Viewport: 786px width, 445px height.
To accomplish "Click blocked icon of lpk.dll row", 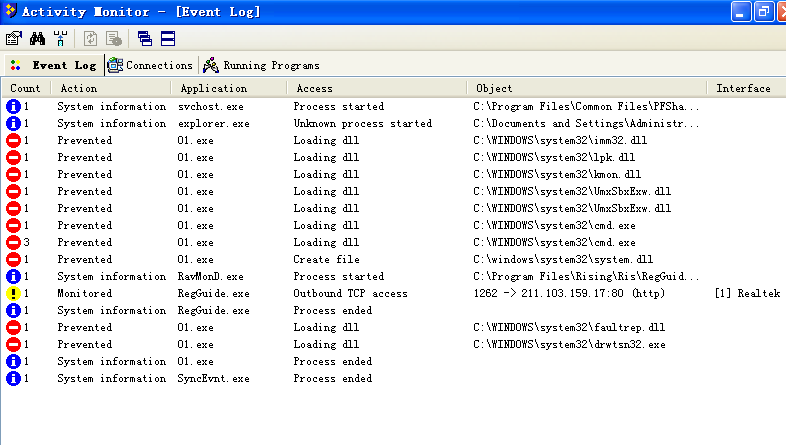I will [14, 157].
